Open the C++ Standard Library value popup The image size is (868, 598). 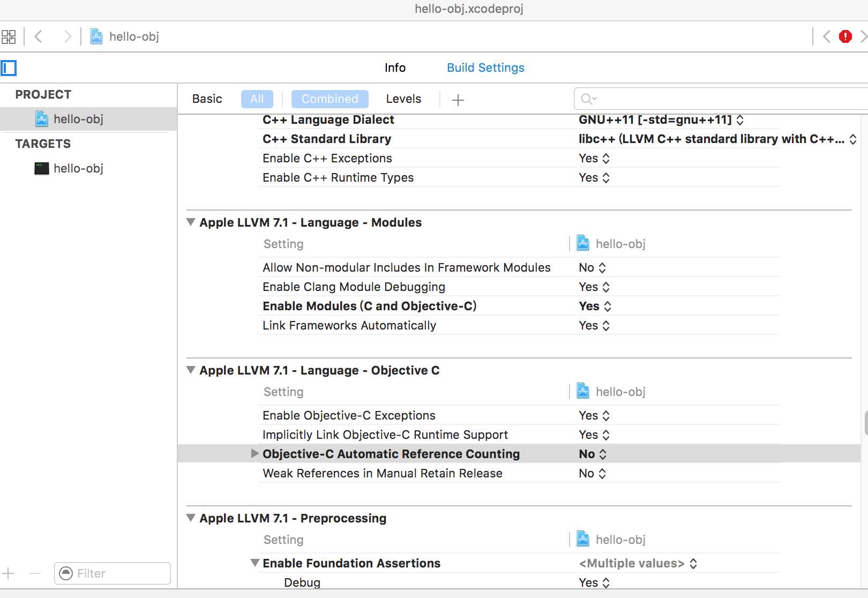point(717,139)
